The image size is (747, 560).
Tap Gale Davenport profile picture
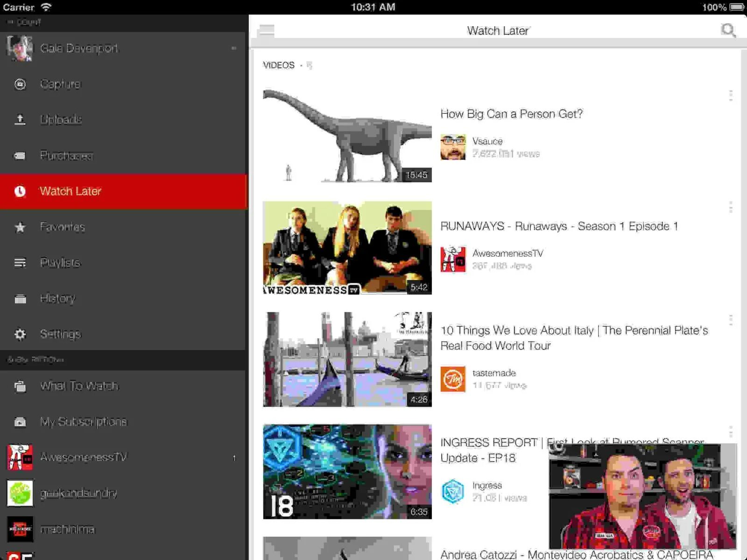pos(20,49)
